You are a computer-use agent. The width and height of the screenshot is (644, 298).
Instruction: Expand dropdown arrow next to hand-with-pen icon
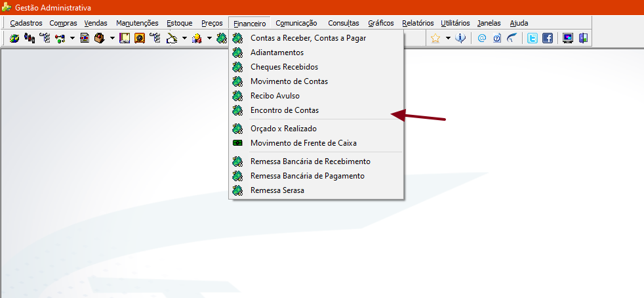pyautogui.click(x=184, y=38)
